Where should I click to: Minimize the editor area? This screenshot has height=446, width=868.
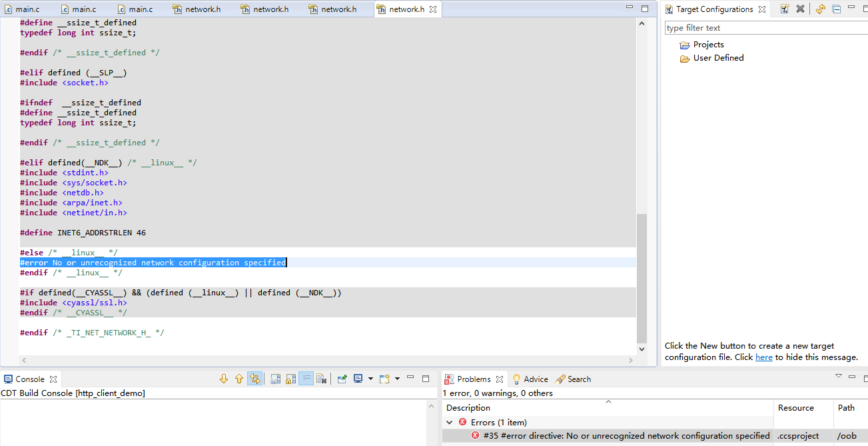[x=630, y=8]
